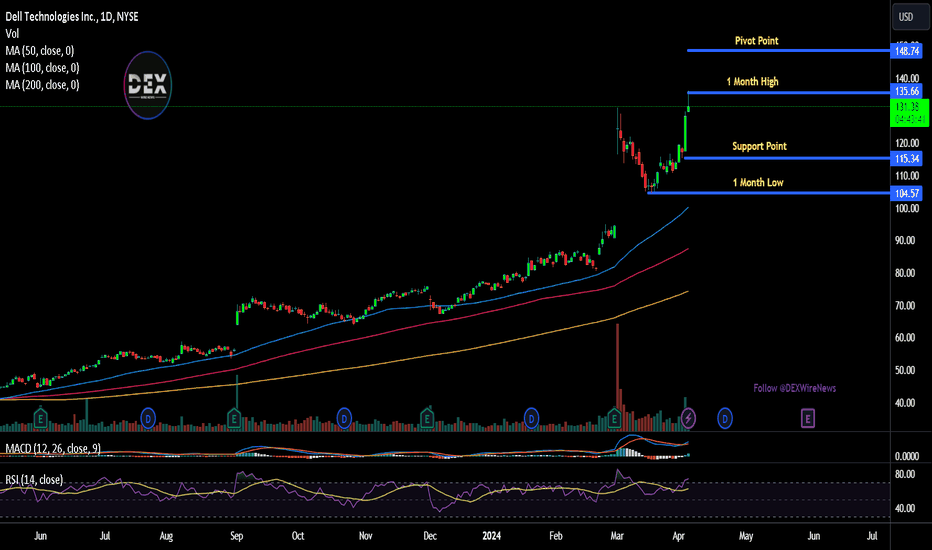The height and width of the screenshot is (550, 932).
Task: Click the lightning bolt marker above Apr
Action: pyautogui.click(x=688, y=419)
